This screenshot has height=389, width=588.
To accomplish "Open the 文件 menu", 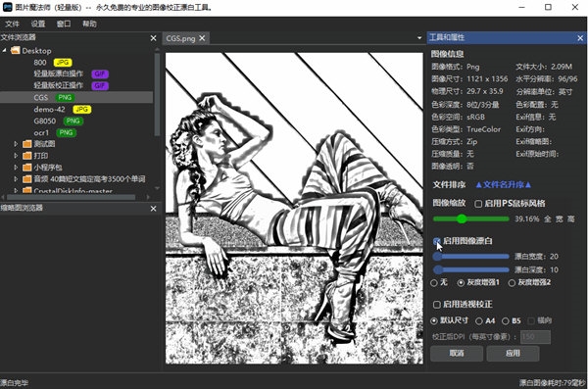I will coord(12,24).
